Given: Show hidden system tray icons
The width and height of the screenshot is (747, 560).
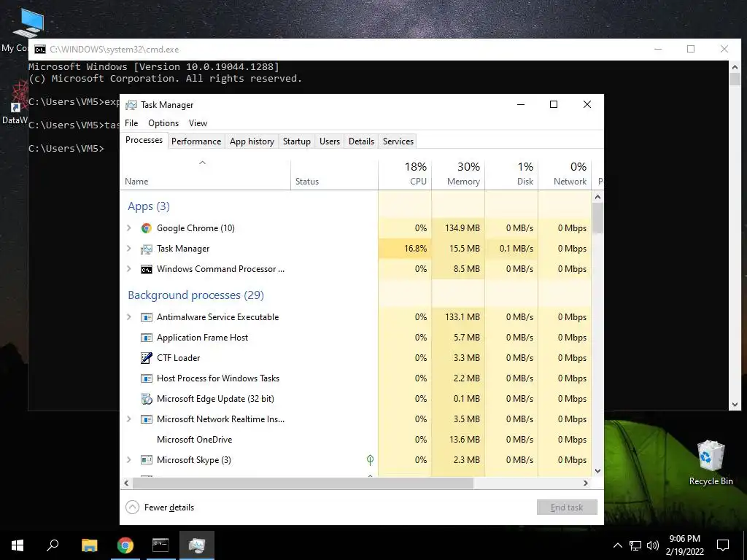Looking at the screenshot, I should [617, 545].
